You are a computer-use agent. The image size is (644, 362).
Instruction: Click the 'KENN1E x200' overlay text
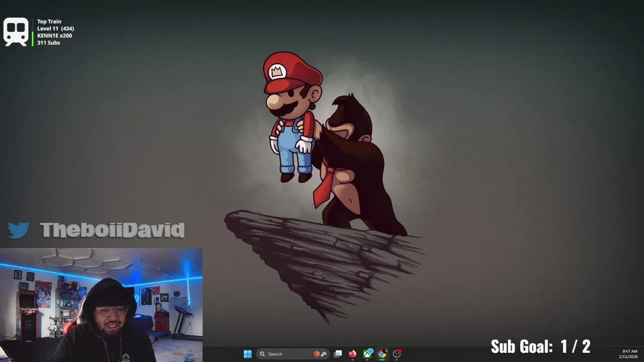54,36
